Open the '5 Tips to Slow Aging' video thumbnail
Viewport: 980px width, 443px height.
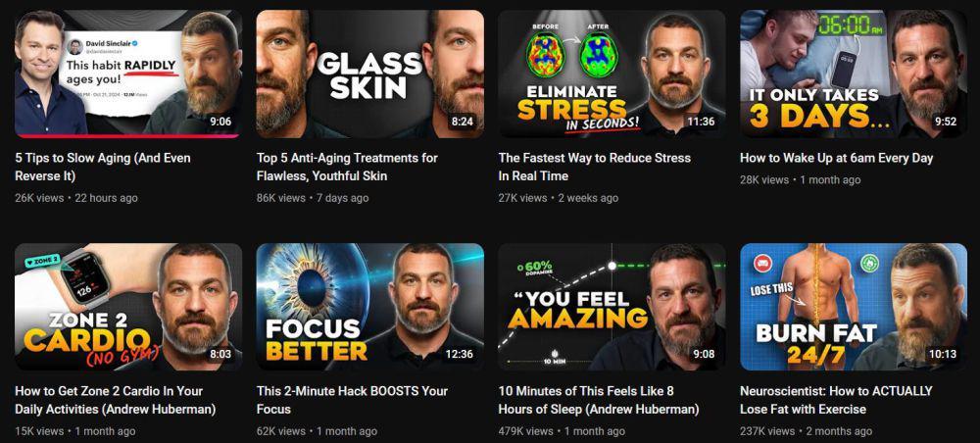tap(128, 74)
